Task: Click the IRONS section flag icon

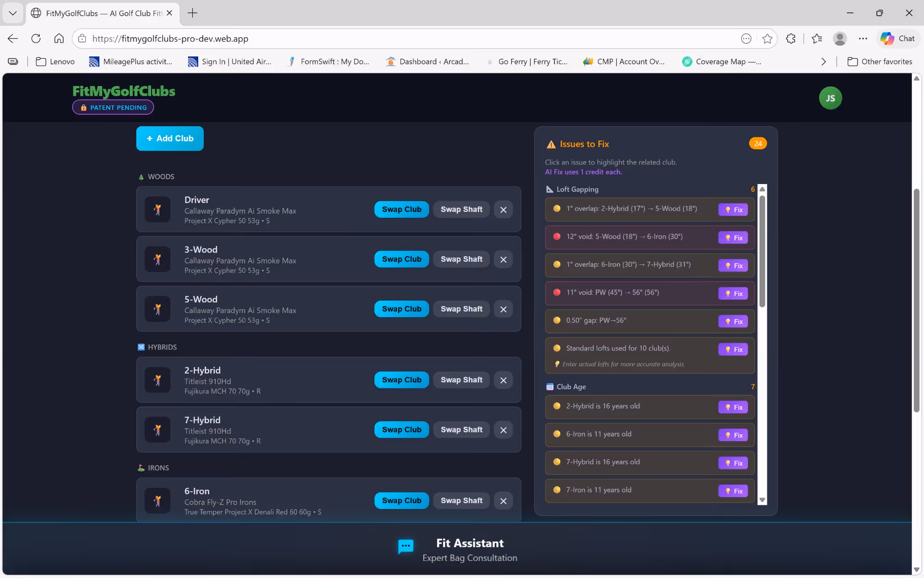Action: [x=141, y=467]
